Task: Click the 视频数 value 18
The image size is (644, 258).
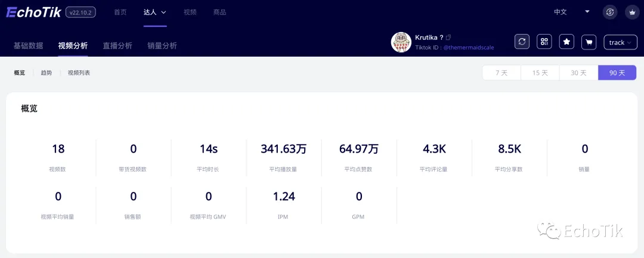Action: pyautogui.click(x=58, y=149)
